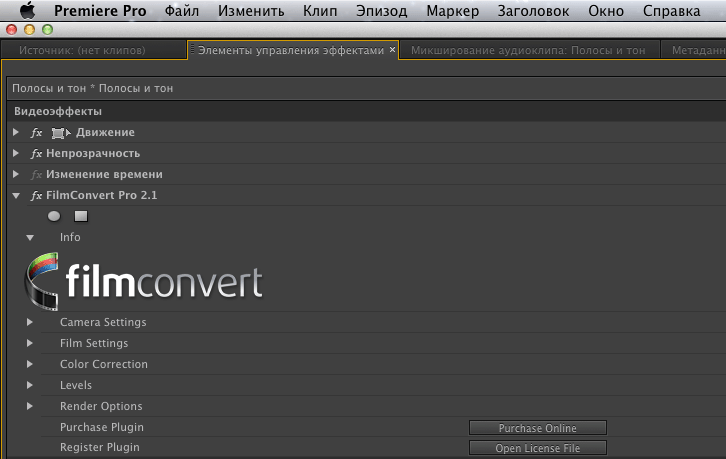Screen dimensions: 726x459
Task: Click the Camera Settings label
Action: pyautogui.click(x=103, y=322)
